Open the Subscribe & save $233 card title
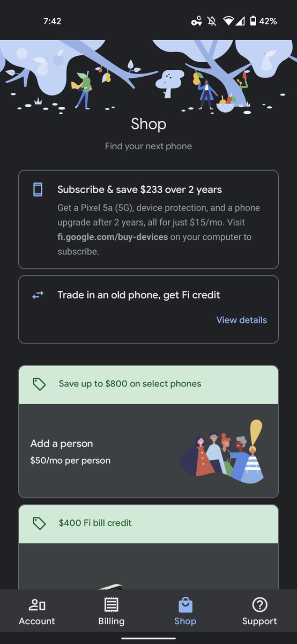The image size is (297, 644). click(139, 189)
